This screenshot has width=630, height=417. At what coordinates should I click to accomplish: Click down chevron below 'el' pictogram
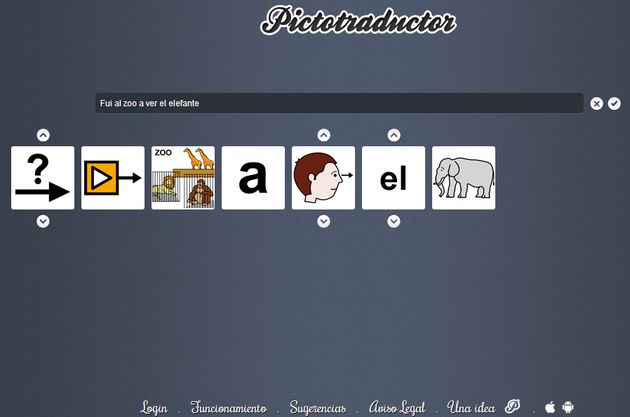coord(394,221)
